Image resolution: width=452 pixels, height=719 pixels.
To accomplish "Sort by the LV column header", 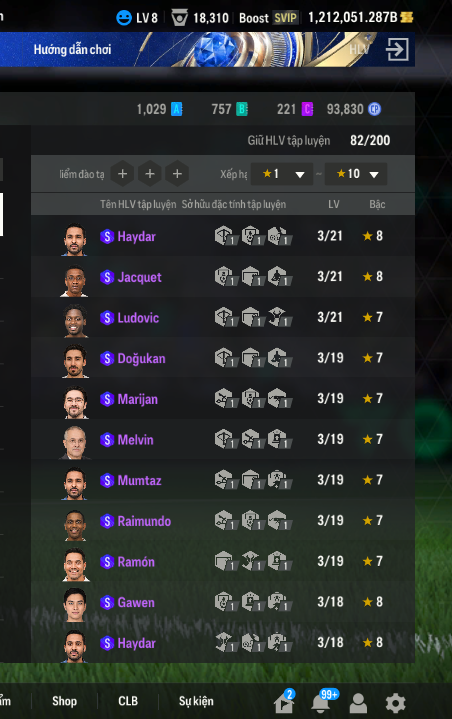I will 334,205.
